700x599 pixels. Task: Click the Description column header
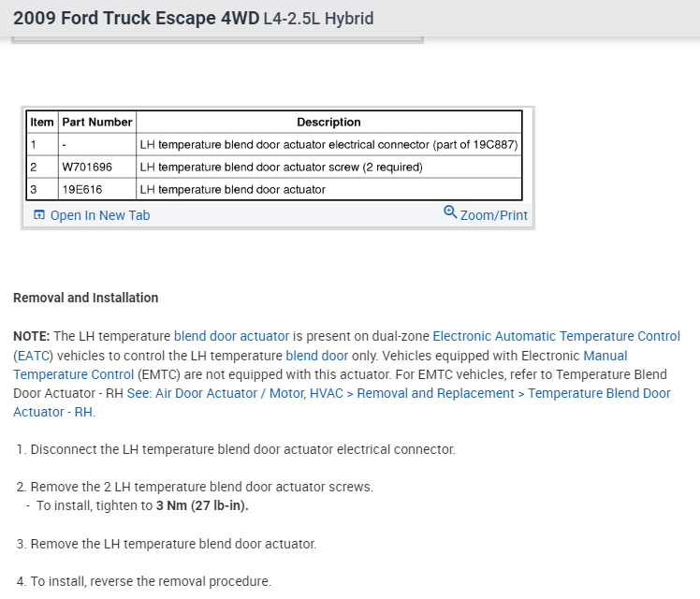click(328, 123)
